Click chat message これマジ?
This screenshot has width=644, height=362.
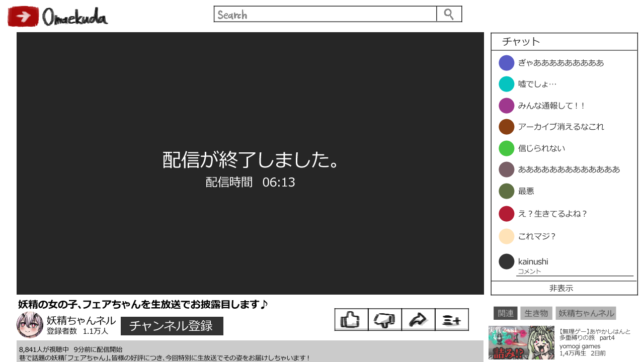[x=537, y=236]
